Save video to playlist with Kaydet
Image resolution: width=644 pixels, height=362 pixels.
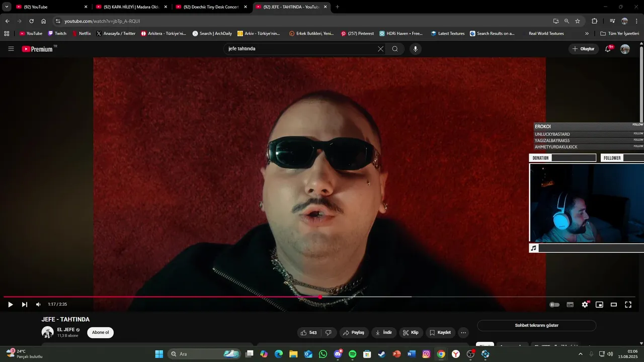point(441,332)
